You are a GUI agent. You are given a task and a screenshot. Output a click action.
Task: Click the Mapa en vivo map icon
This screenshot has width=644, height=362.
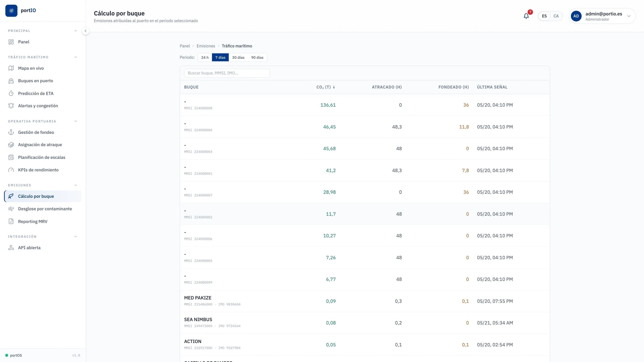tap(11, 68)
